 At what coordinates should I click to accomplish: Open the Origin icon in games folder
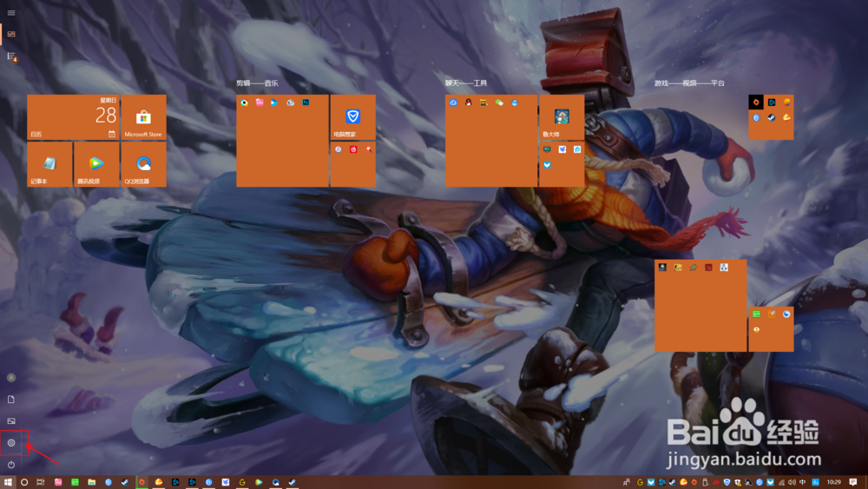(x=756, y=102)
